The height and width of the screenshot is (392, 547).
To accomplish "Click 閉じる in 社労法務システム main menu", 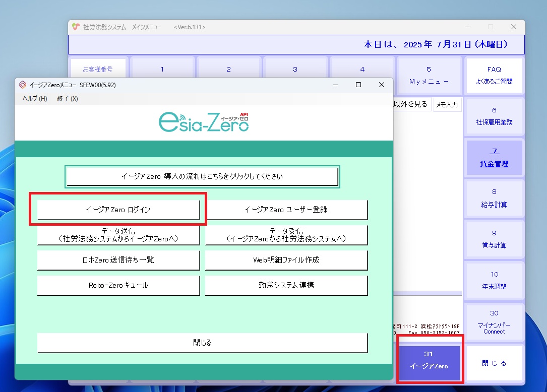I will (495, 363).
